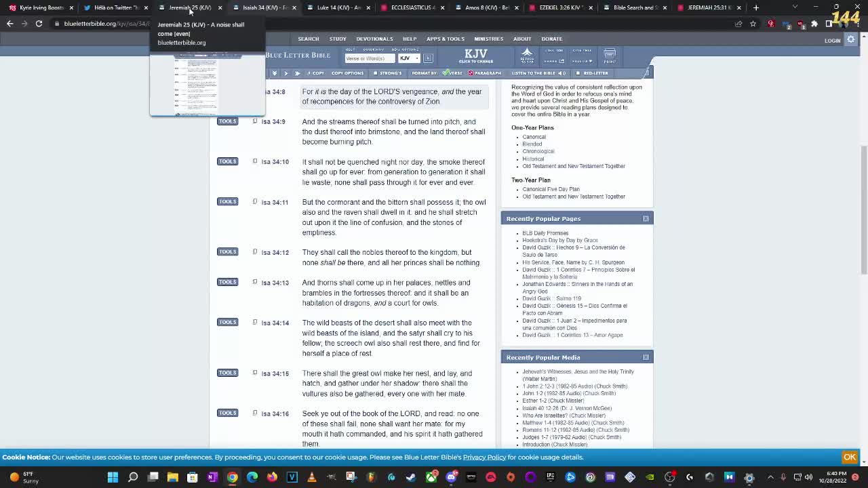This screenshot has height=488, width=868.
Task: Click the next verse arrow icon
Action: click(x=285, y=73)
